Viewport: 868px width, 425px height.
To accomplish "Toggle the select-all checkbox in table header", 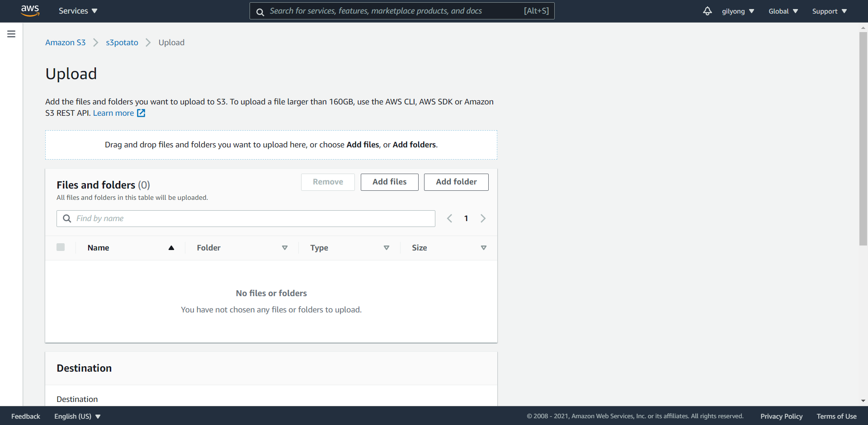I will pos(61,247).
